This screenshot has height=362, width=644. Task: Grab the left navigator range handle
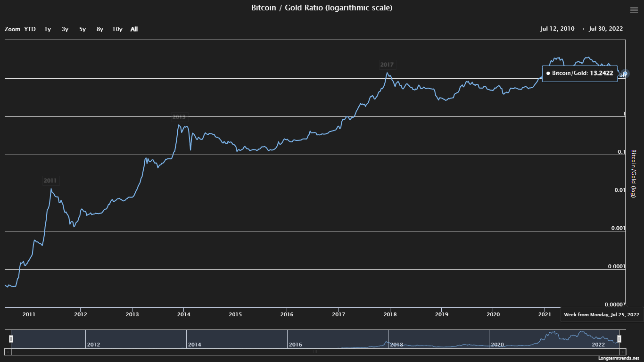[x=11, y=338]
